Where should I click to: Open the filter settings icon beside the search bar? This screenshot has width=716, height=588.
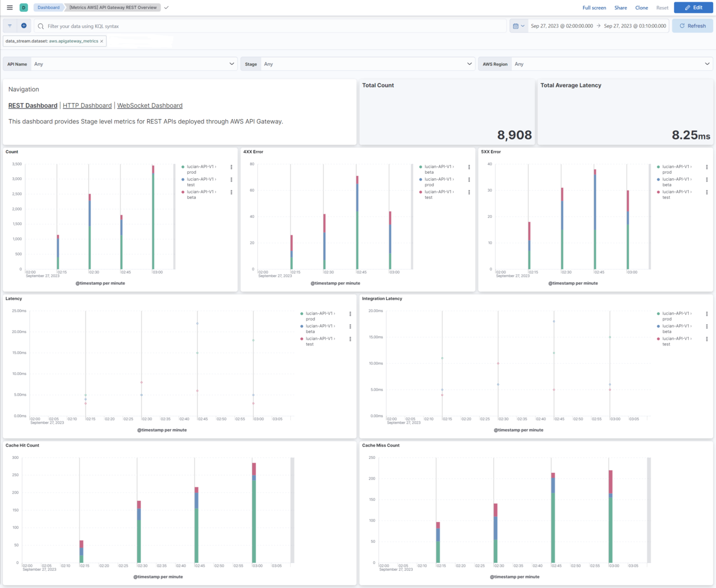click(x=9, y=25)
